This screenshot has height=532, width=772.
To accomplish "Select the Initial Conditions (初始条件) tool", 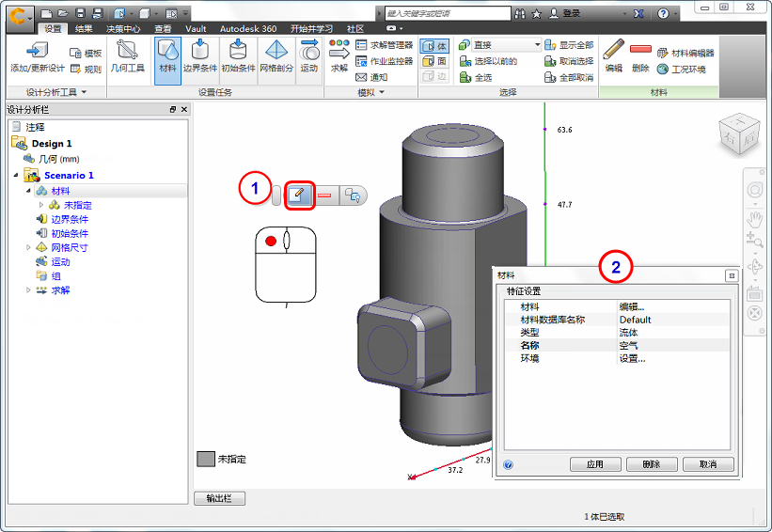I will (x=238, y=56).
